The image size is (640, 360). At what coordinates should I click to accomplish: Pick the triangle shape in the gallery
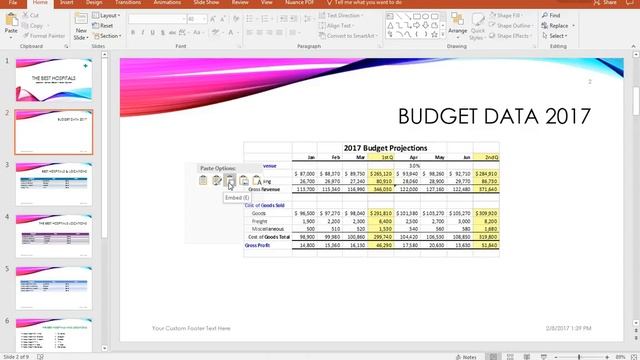pyautogui.click(x=390, y=26)
